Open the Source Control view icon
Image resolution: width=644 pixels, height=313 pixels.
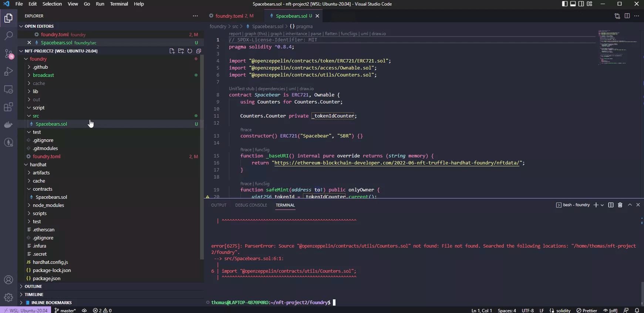(x=9, y=54)
